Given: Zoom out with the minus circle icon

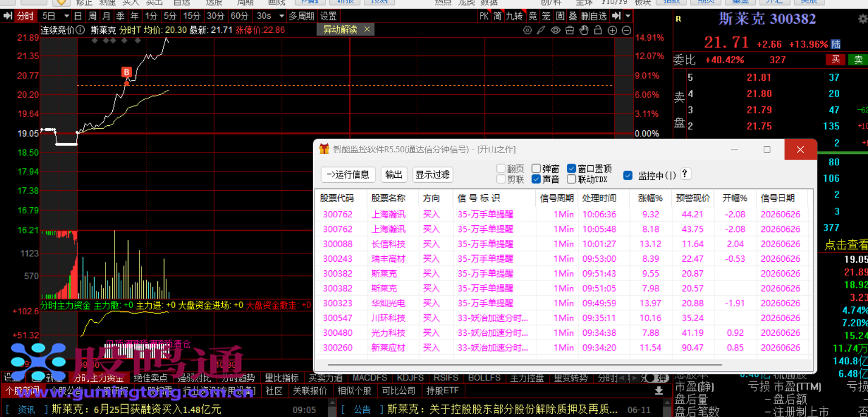Looking at the screenshot, I should click(x=627, y=30).
